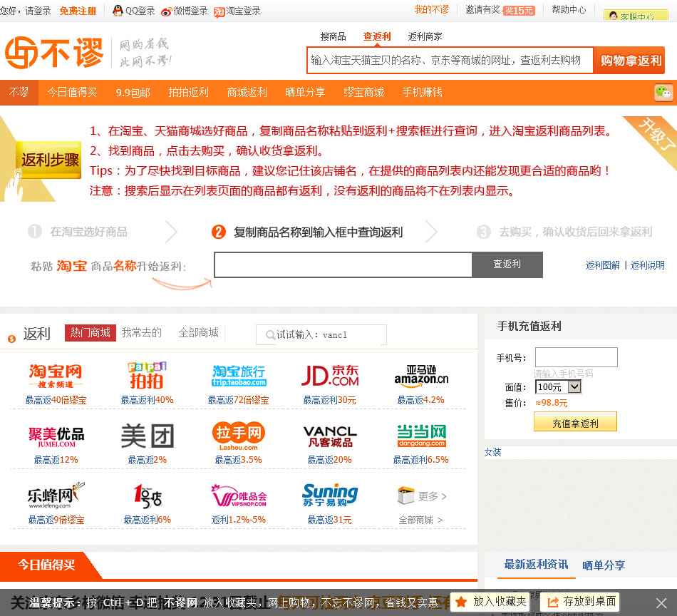Click the Taobao login icon
The width and height of the screenshot is (677, 616).
(x=219, y=11)
